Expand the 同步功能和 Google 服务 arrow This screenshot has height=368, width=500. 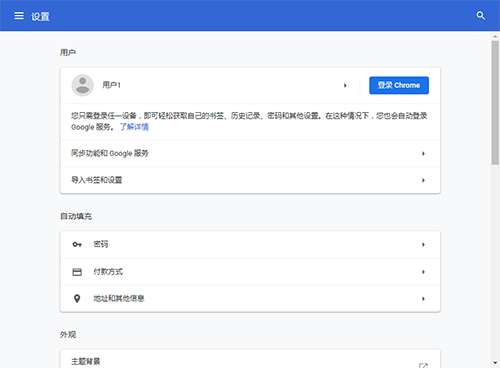pyautogui.click(x=423, y=154)
